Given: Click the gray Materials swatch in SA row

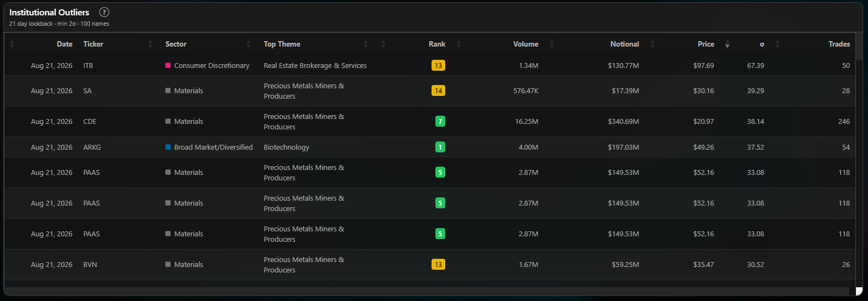Looking at the screenshot, I should tap(168, 90).
